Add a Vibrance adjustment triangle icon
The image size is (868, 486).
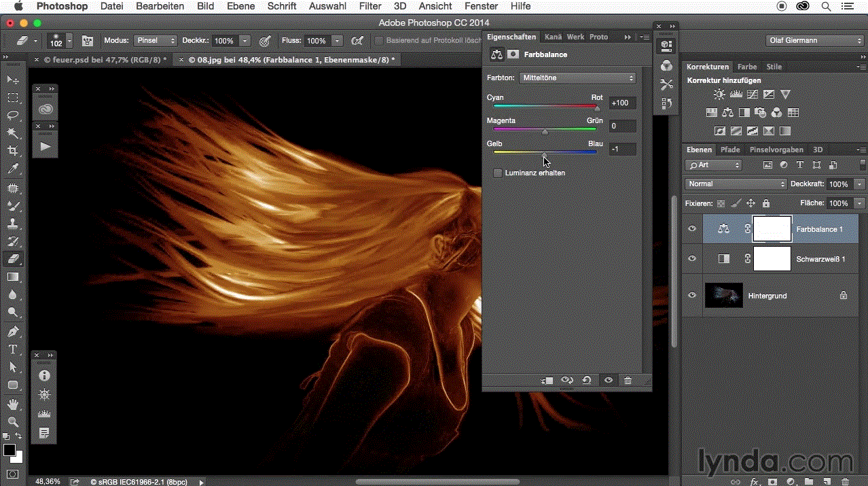785,94
